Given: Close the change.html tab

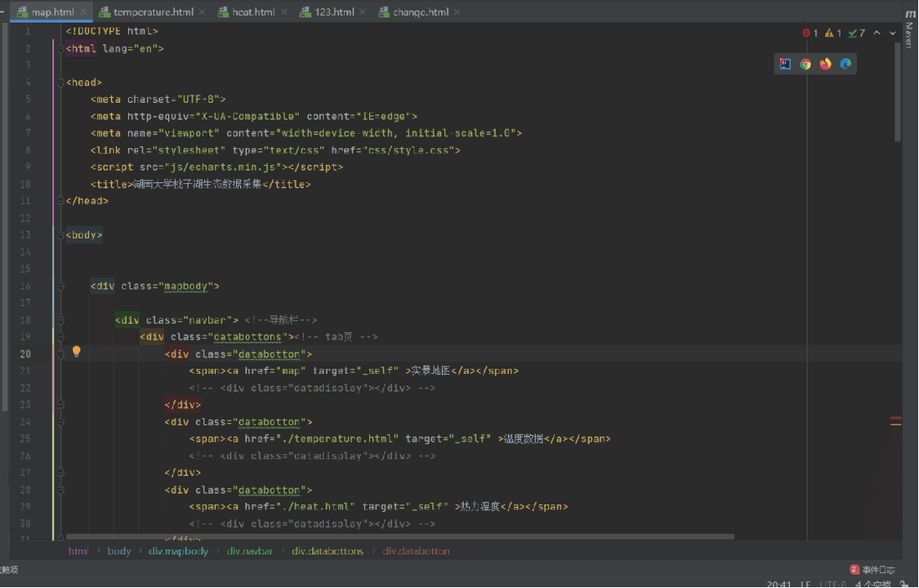Looking at the screenshot, I should (x=457, y=12).
